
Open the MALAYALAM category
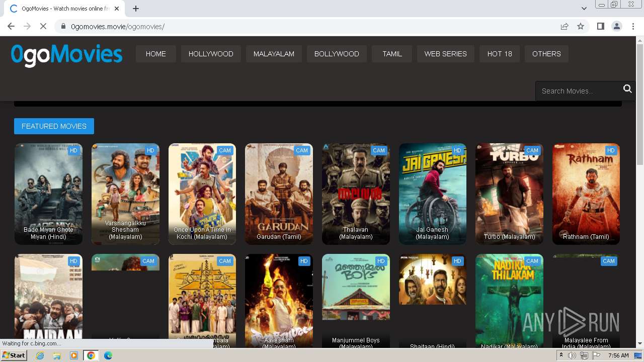point(274,54)
